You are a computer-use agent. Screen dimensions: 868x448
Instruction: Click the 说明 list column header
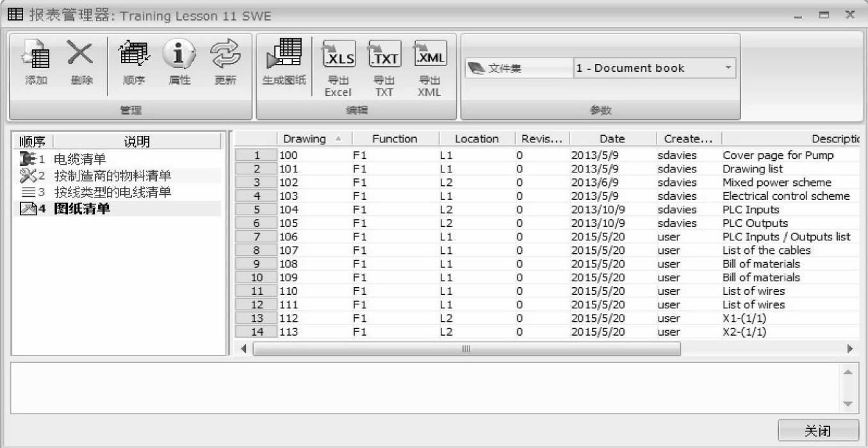136,142
